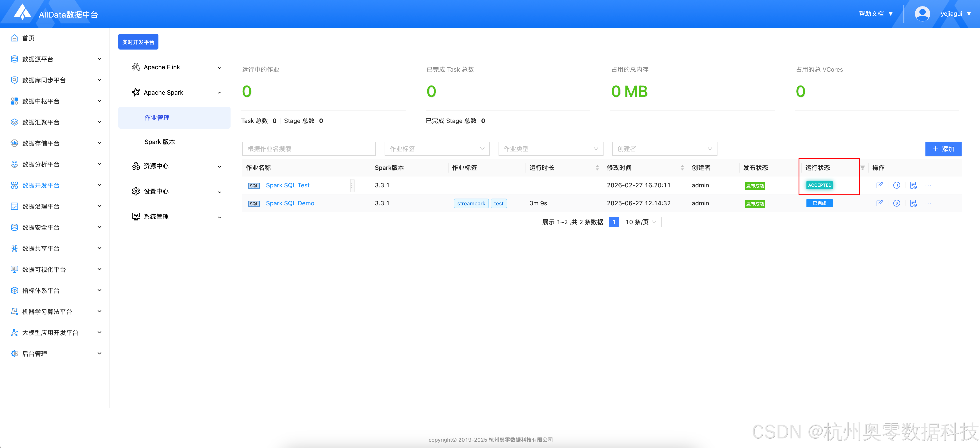Screen dimensions: 980x448
Task: Click the 运行状态 column filter icon
Action: coord(863,168)
